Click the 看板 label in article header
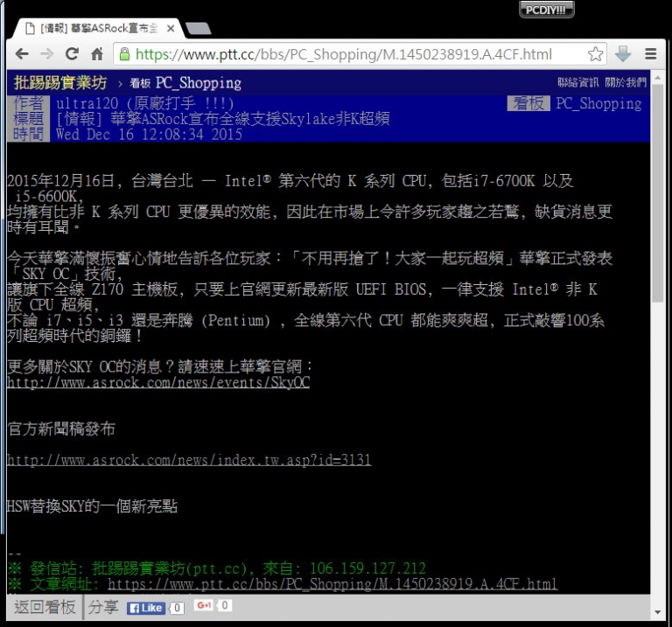This screenshot has width=672, height=627. coord(528,103)
